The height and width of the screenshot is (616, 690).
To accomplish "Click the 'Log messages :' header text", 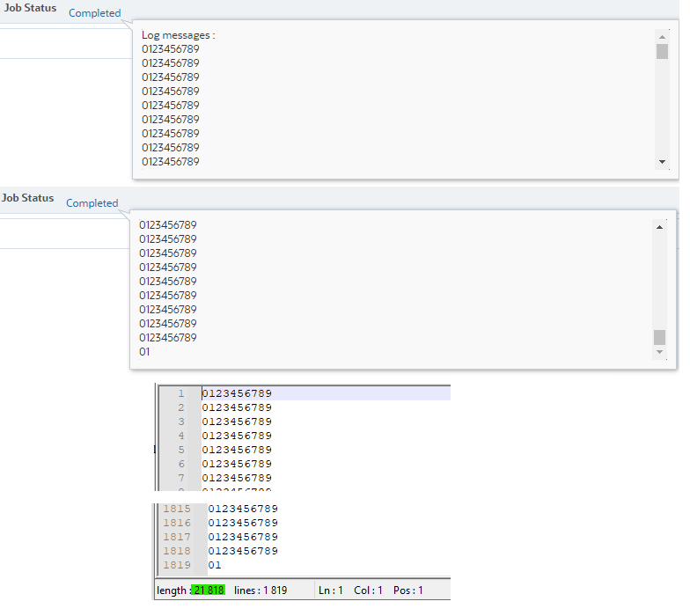I will pos(178,35).
